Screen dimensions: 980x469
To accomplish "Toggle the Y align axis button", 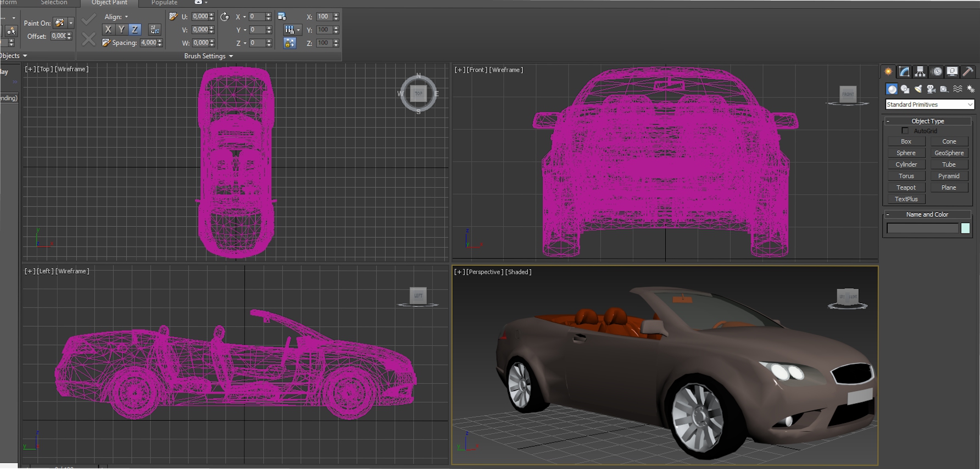I will (x=121, y=30).
